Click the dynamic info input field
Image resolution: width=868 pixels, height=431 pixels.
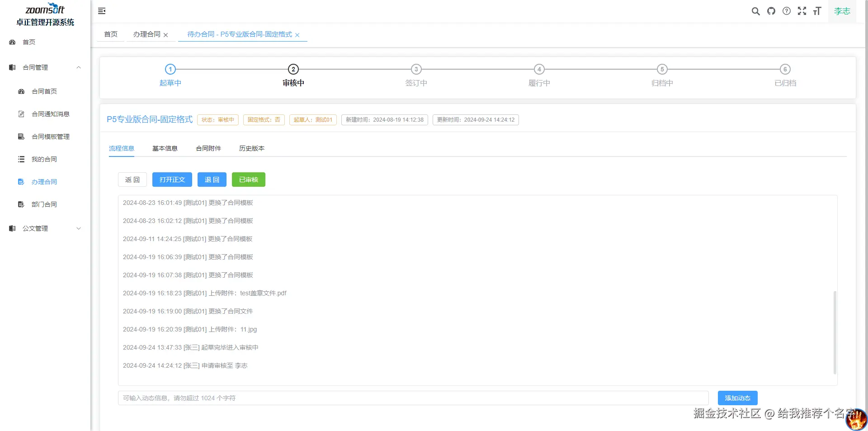pos(413,398)
